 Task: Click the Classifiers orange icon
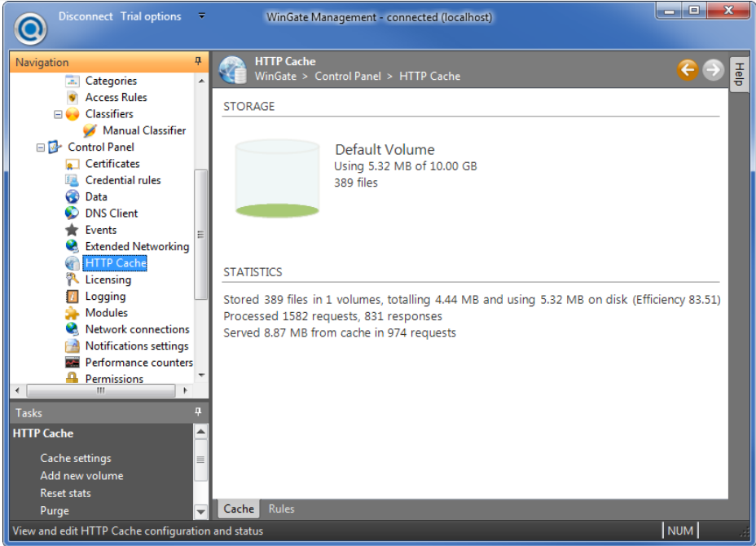coord(73,114)
